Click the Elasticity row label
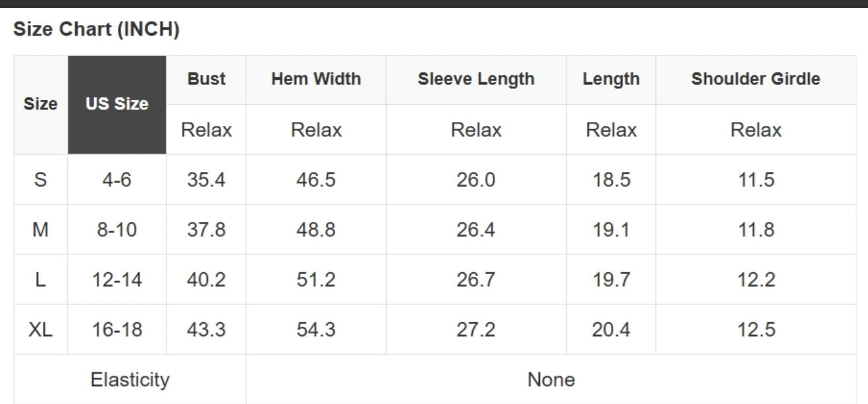 130,380
